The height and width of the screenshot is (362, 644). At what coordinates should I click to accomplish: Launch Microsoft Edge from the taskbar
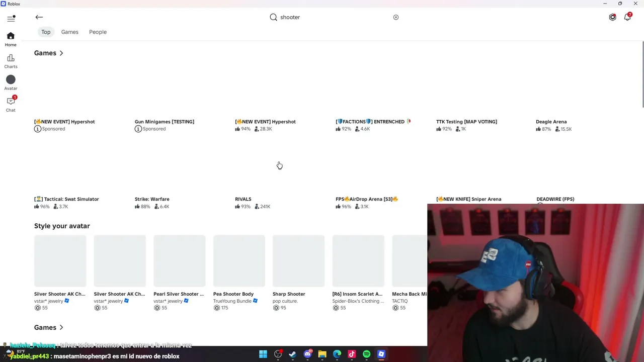pos(337,354)
